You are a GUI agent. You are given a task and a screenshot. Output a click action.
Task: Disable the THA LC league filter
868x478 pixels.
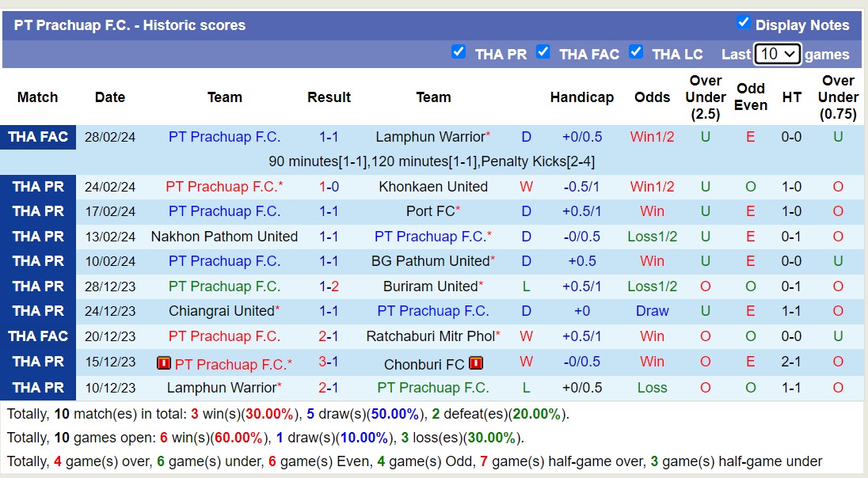click(635, 51)
